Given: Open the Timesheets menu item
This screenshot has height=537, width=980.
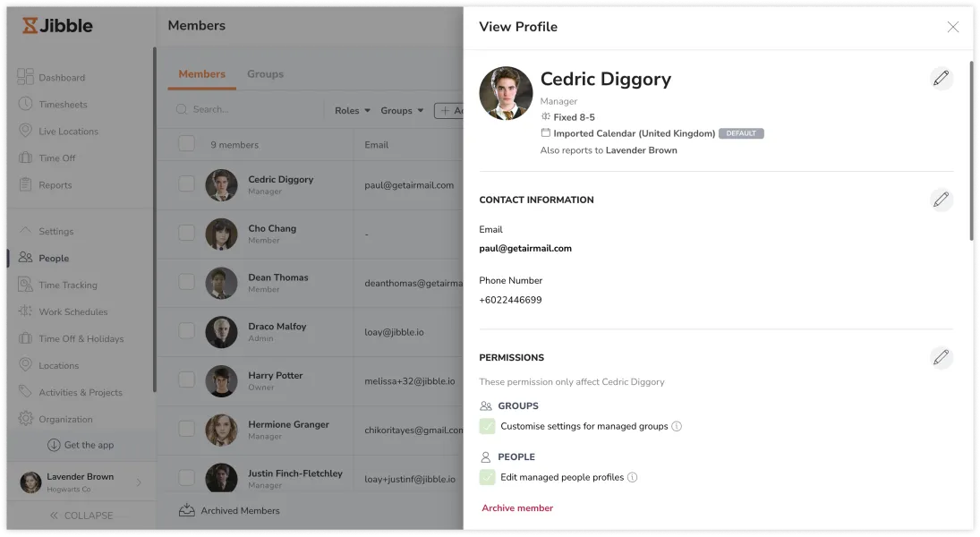Looking at the screenshot, I should click(x=63, y=105).
